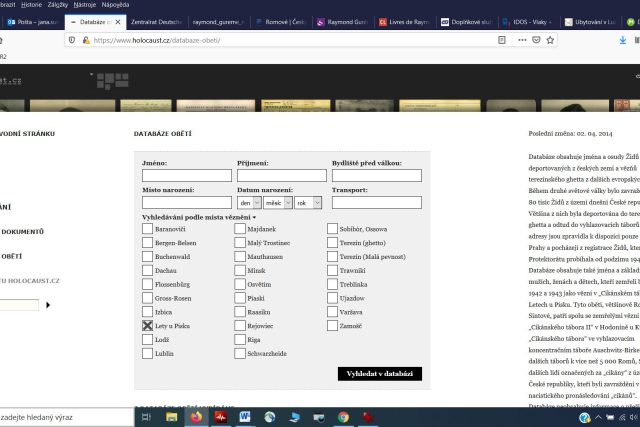Viewport: 640px width, 427px height.
Task: Collapse 'Vyhledávání podle místa věznění' section
Action: click(200, 216)
